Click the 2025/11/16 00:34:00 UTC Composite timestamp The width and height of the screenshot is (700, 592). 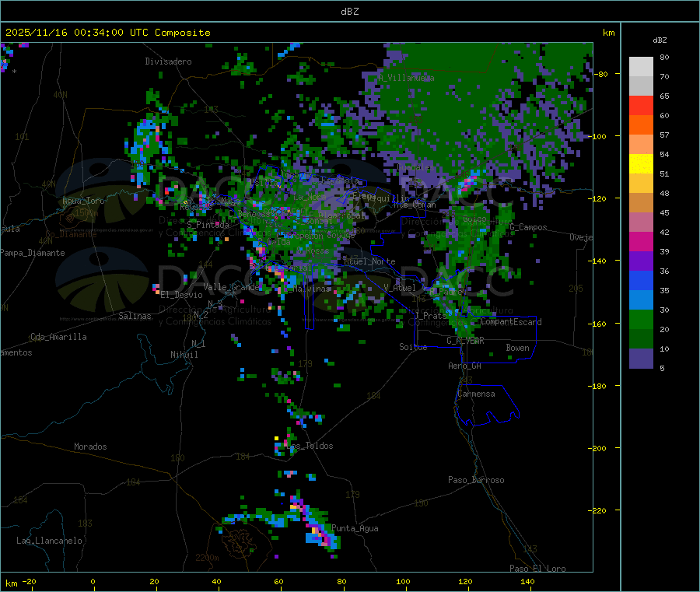click(x=107, y=33)
